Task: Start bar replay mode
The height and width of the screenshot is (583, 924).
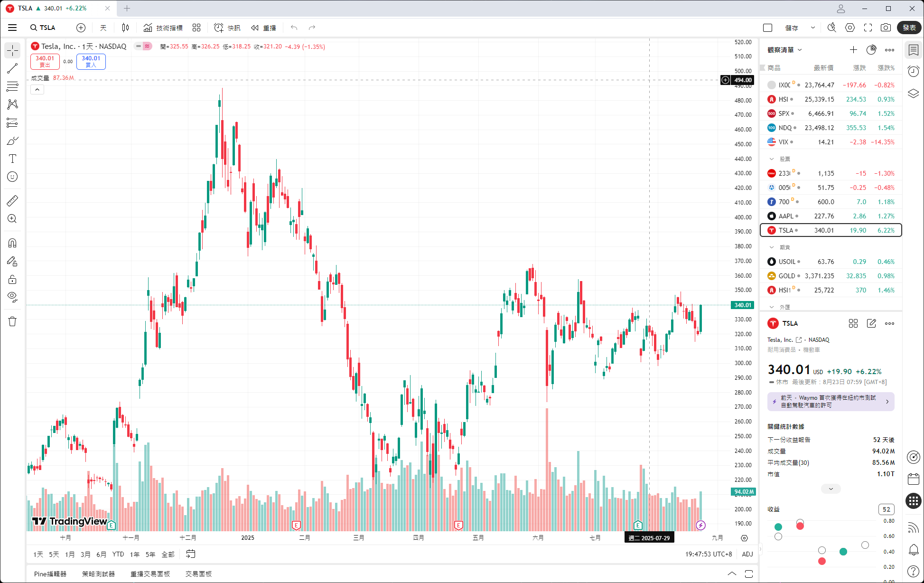Action: click(x=264, y=28)
